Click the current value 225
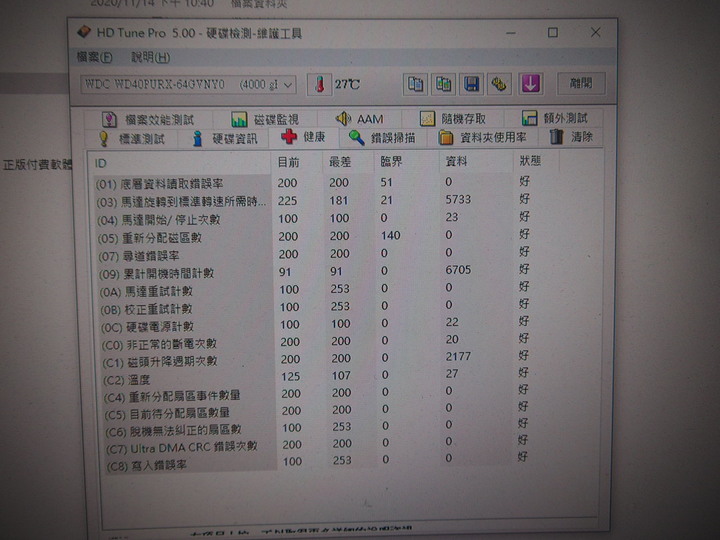Screen dimensions: 720x540 point(287,201)
